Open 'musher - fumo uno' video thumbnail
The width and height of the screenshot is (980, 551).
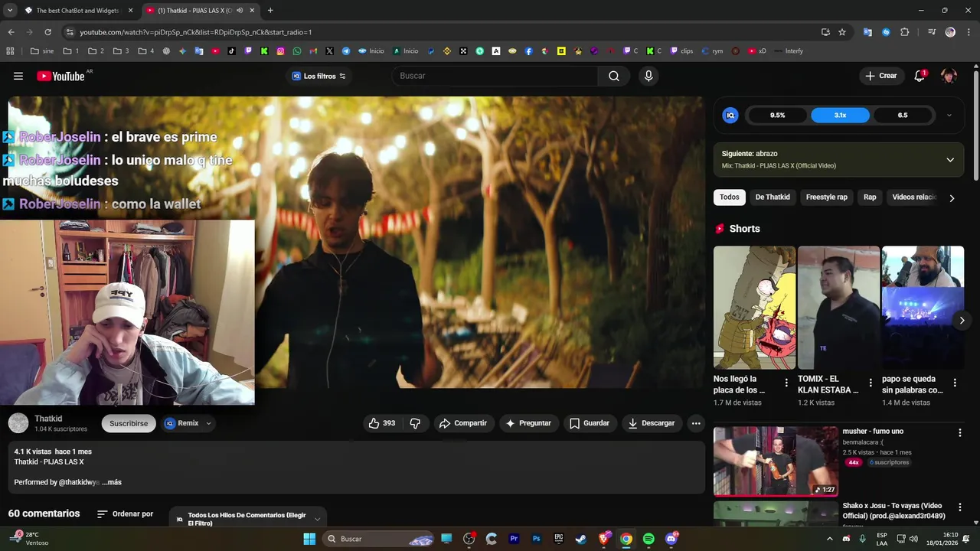point(776,461)
